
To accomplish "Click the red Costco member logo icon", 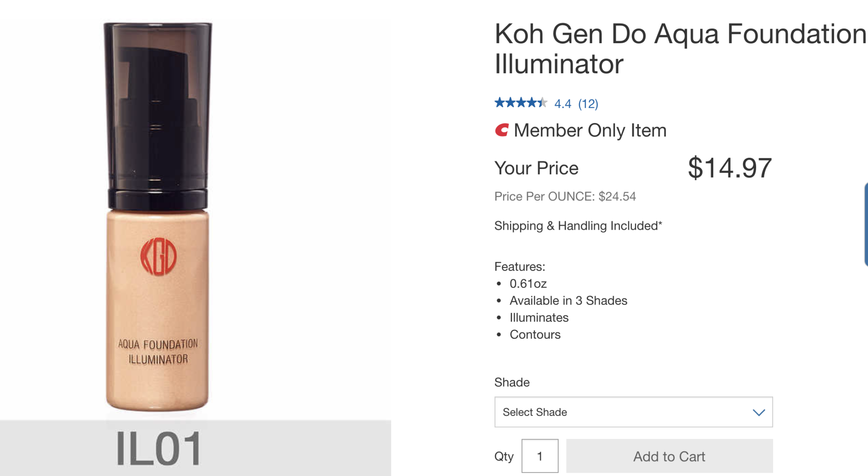I will pos(502,130).
